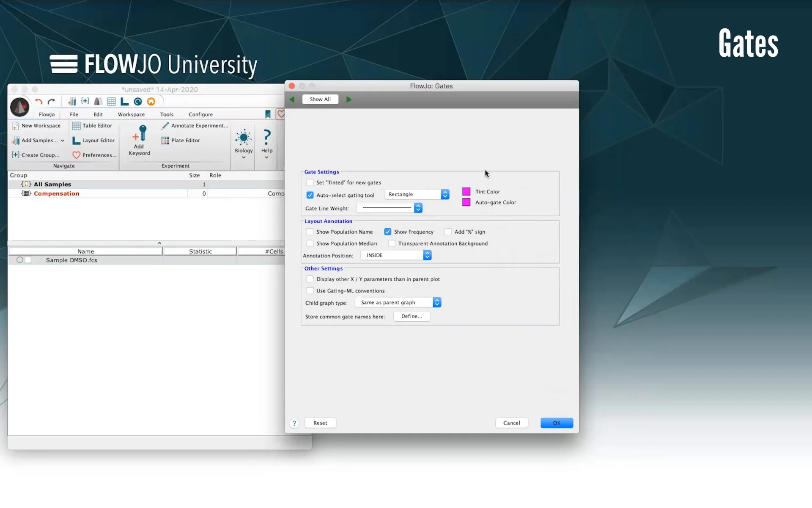Enable Set Tinted for new gates
812x508 pixels.
tap(310, 182)
